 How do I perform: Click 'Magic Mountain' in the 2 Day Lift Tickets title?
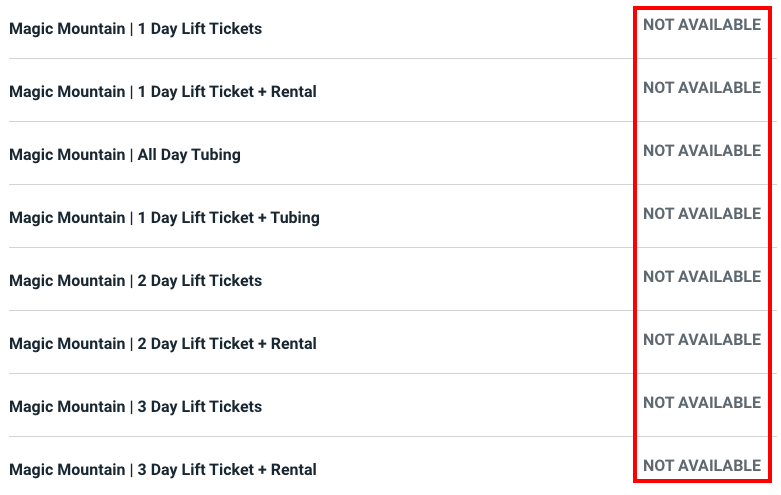click(66, 281)
